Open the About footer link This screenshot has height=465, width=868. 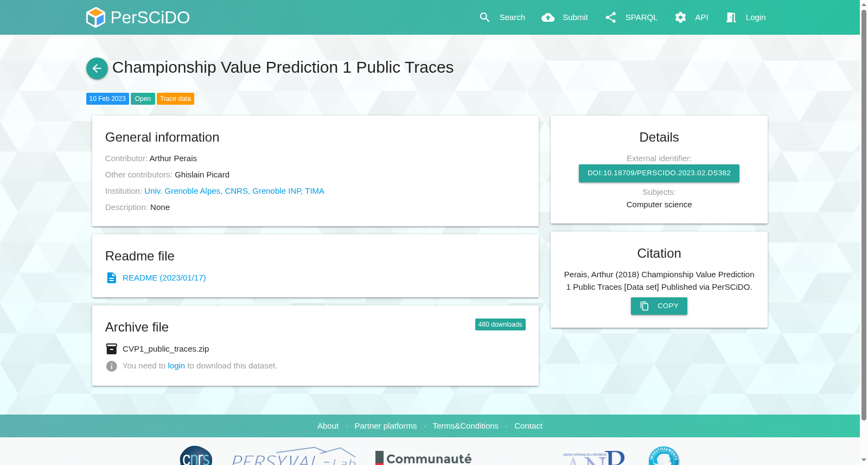tap(328, 426)
